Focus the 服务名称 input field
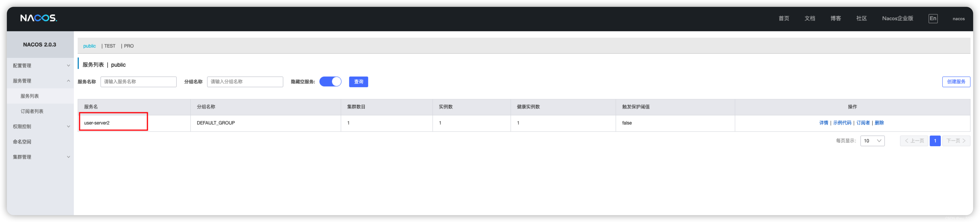This screenshot has height=222, width=980. (x=138, y=82)
